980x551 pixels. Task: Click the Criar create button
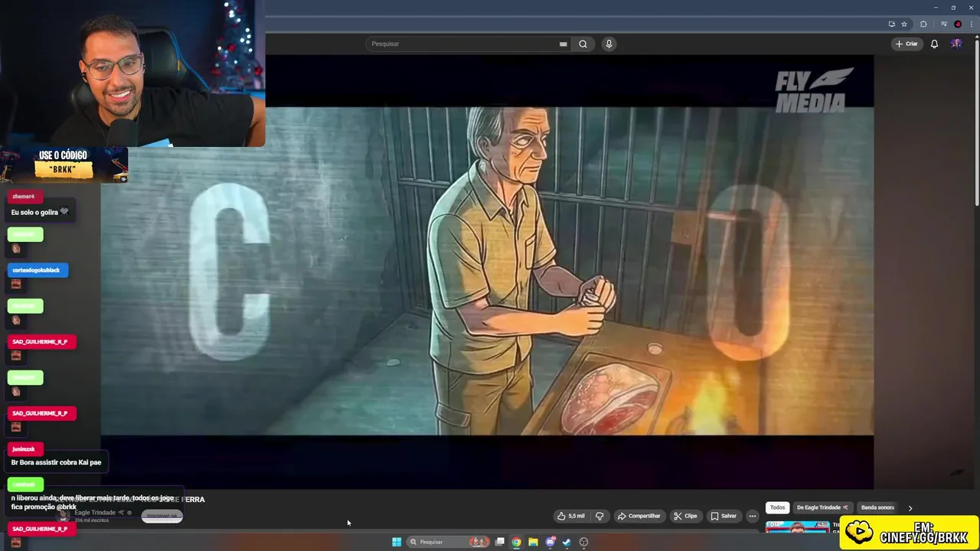[x=906, y=44]
